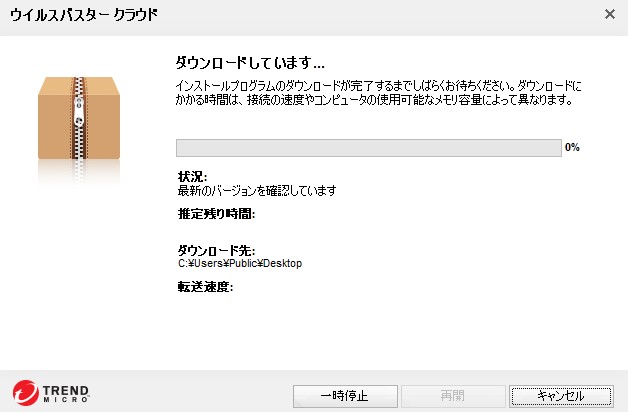Click the ダウンロードしています heading
Screen dimensions: 628x412
pos(250,62)
